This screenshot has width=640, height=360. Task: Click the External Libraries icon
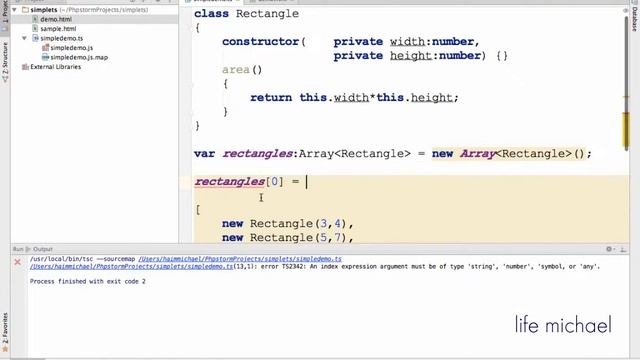(x=25, y=67)
